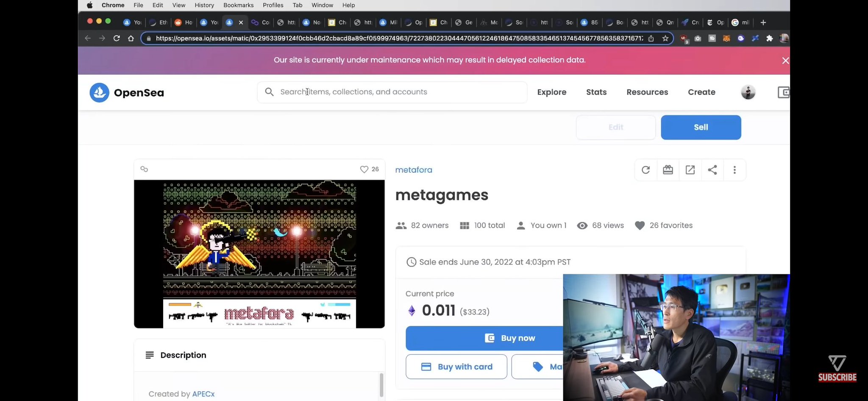Click the 'You own 1' text
This screenshot has height=401, width=868.
548,225
